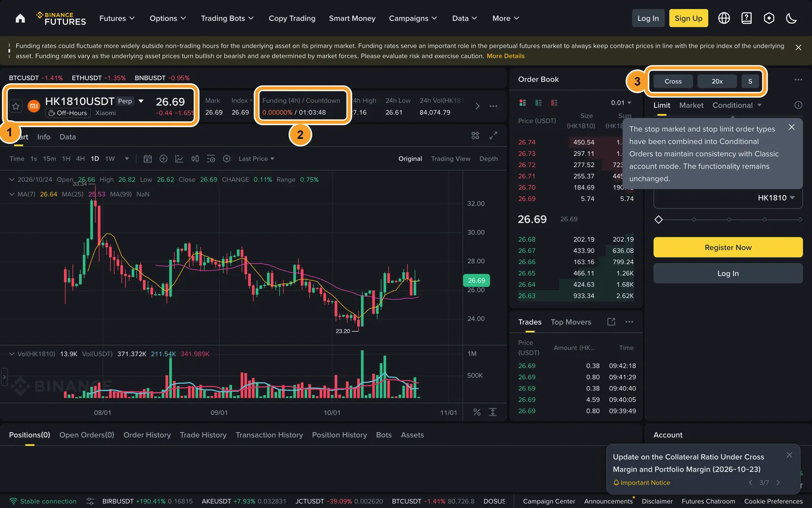Select 1D time interval

[95, 159]
